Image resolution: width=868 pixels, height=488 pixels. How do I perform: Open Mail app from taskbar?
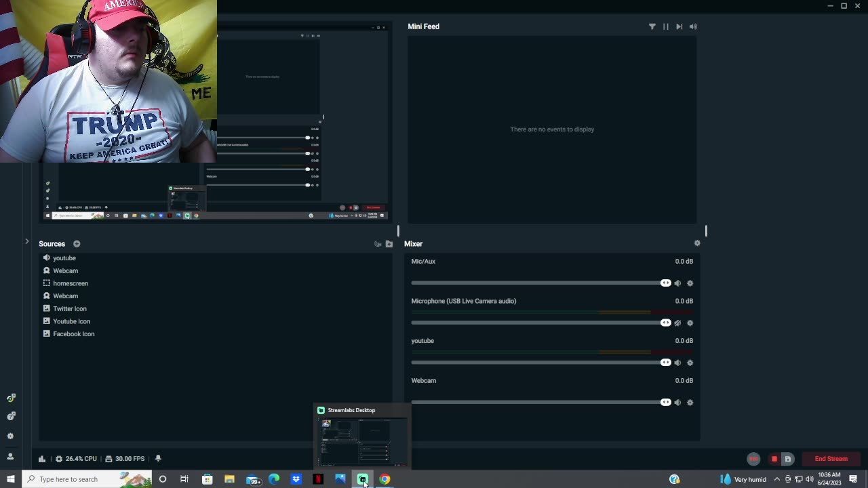[253, 479]
